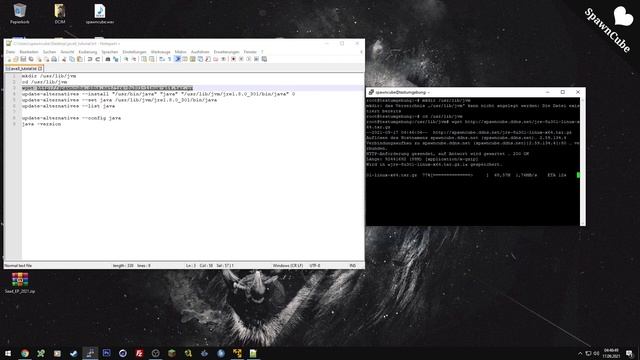Viewport: 640px width, 360px height.
Task: Click the PuTTY terminal title bar icon
Action: 371,92
